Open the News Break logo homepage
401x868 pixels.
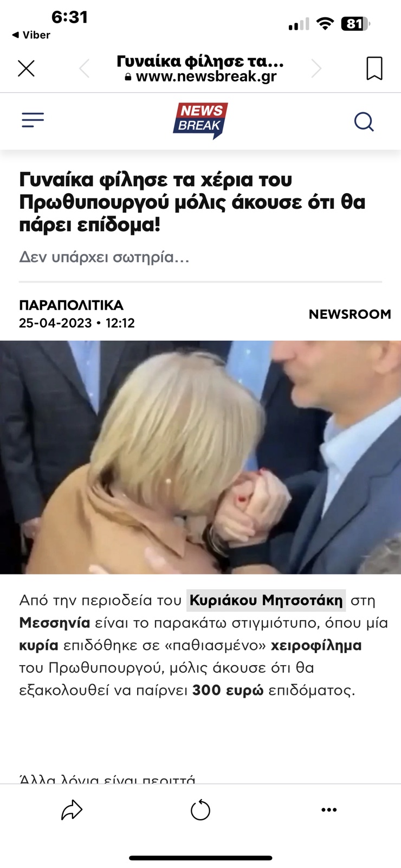200,120
